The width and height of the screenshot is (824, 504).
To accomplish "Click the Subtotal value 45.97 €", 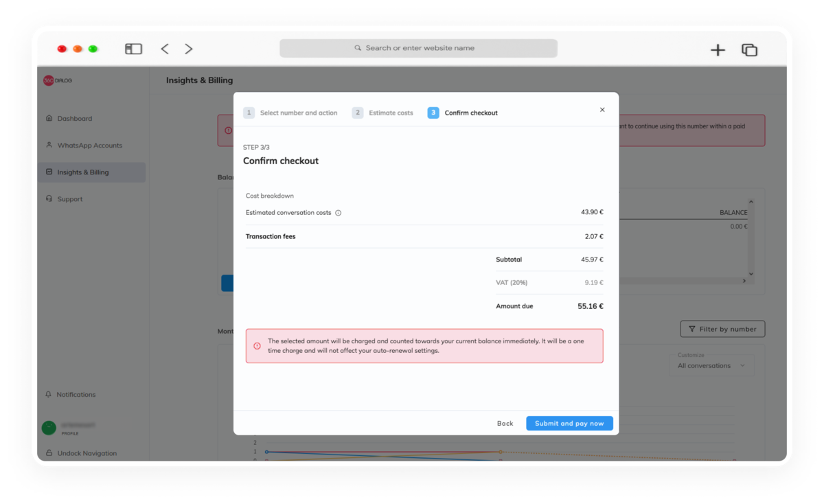I will (592, 260).
